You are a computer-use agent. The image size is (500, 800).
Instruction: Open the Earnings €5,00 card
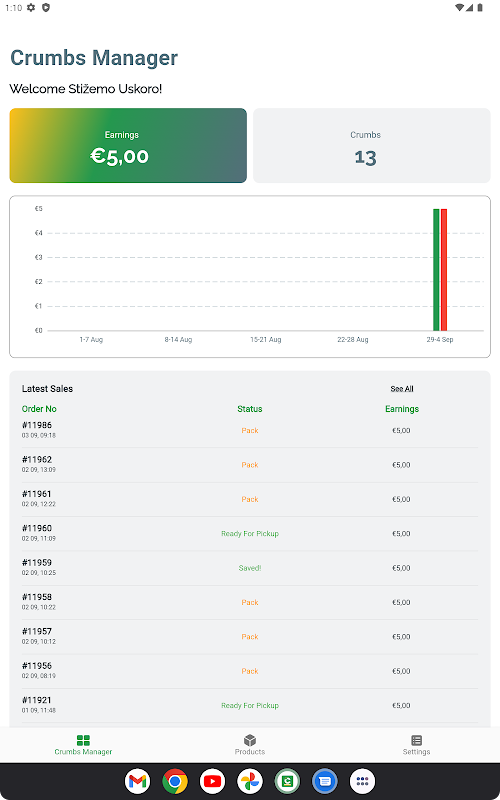coord(128,145)
